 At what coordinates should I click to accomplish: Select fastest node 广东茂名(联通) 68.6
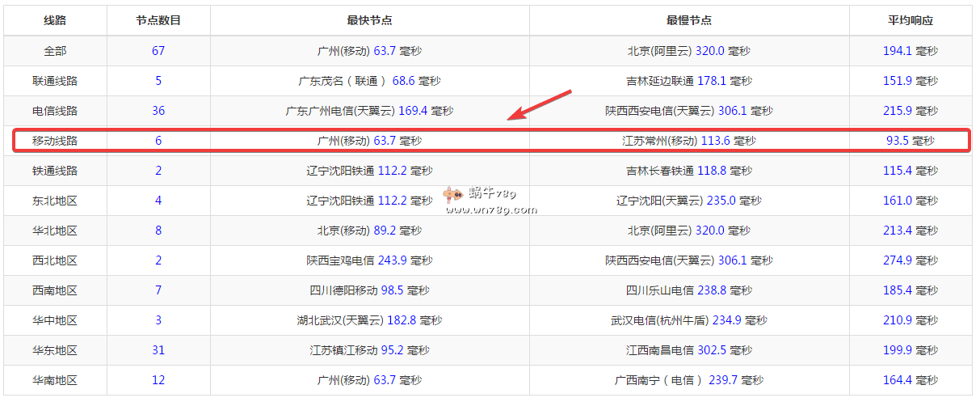pos(369,81)
